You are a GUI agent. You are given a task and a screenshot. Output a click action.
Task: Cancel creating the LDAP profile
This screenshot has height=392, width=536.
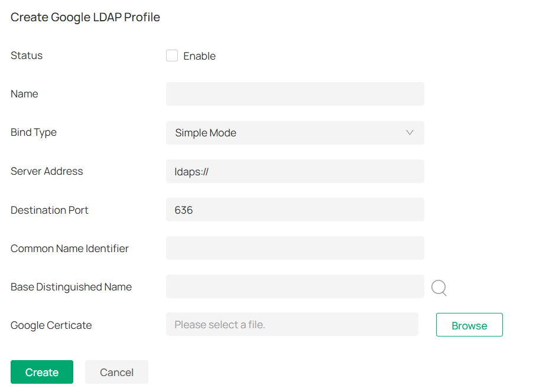pyautogui.click(x=116, y=372)
